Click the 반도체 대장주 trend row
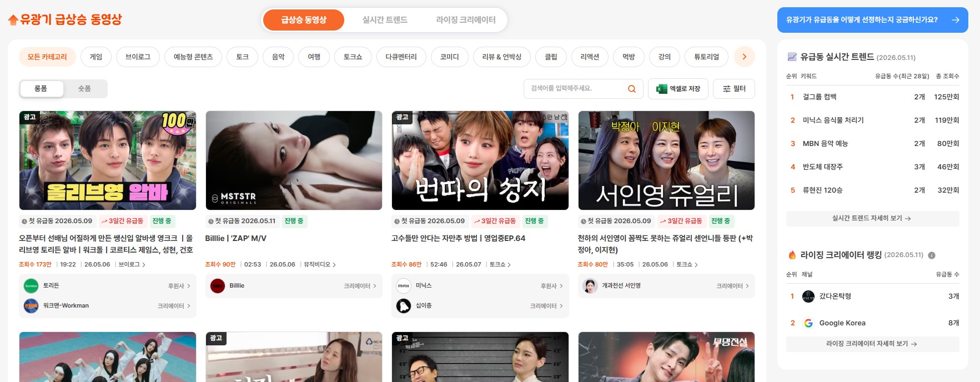This screenshot has width=980, height=382. tap(872, 167)
